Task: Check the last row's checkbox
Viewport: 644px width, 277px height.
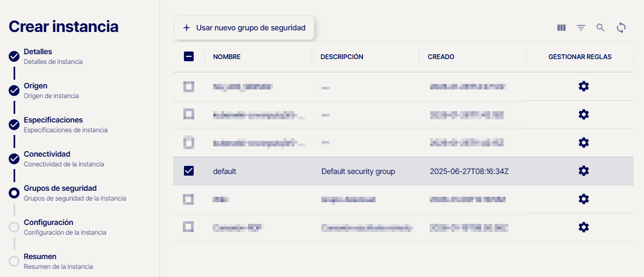Action: pyautogui.click(x=189, y=227)
